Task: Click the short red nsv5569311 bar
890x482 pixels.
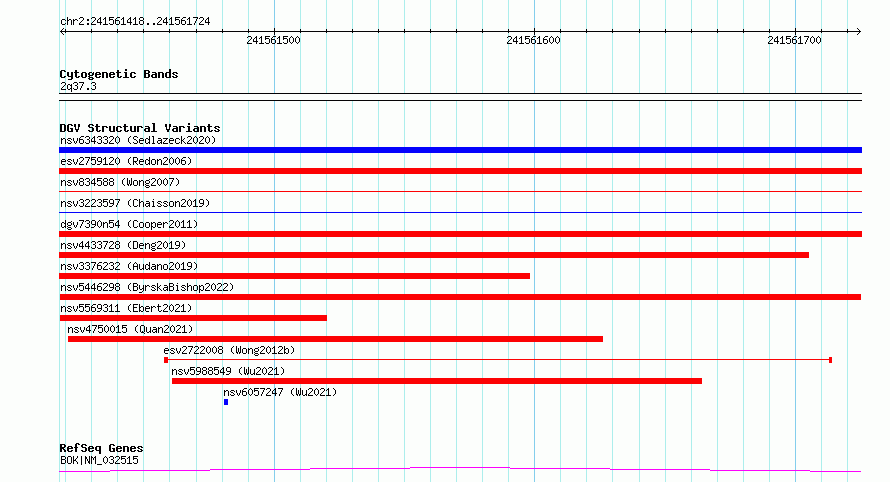Action: click(193, 318)
